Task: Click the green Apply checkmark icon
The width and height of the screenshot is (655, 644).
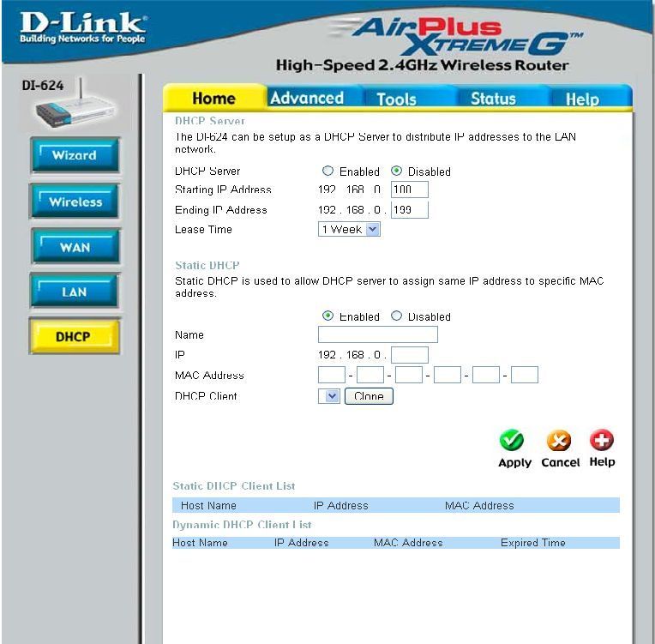Action: (x=511, y=440)
